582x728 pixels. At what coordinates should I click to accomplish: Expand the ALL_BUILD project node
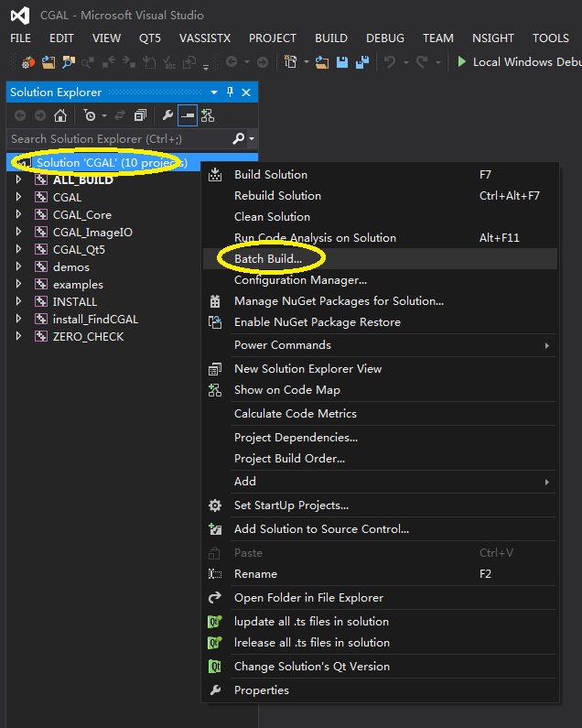(18, 179)
